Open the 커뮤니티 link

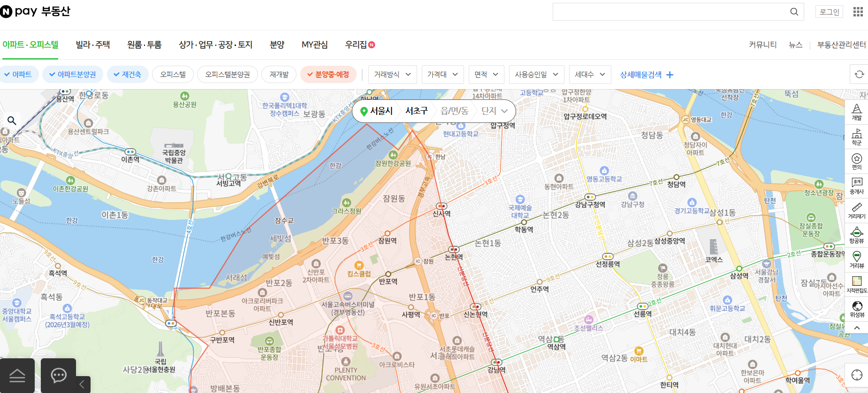pyautogui.click(x=763, y=45)
